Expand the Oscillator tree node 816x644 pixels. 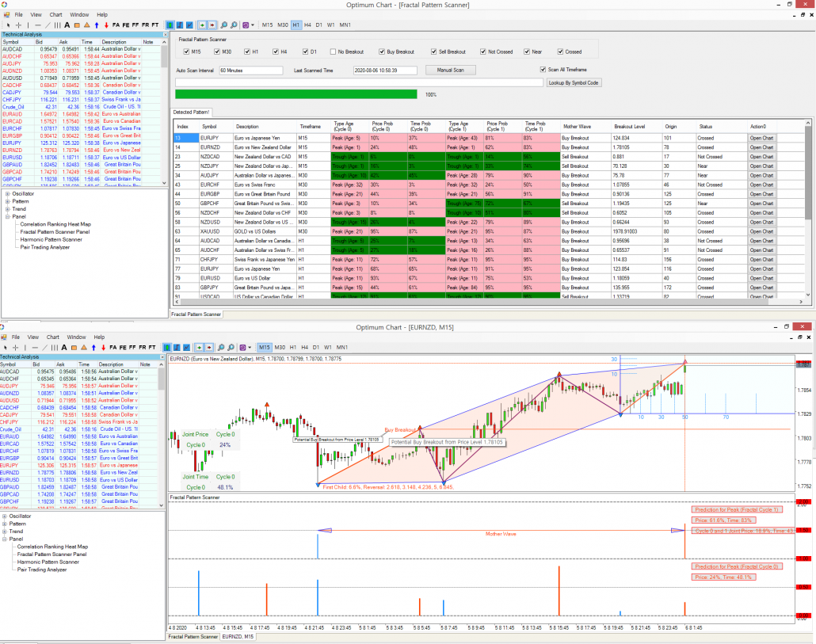(7, 193)
